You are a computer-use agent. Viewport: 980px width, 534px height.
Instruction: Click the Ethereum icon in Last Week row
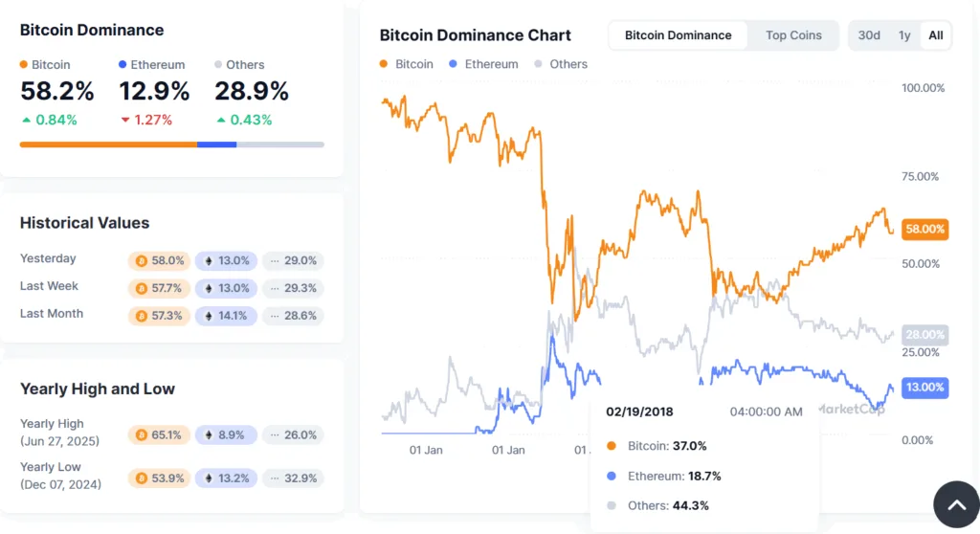(x=209, y=288)
